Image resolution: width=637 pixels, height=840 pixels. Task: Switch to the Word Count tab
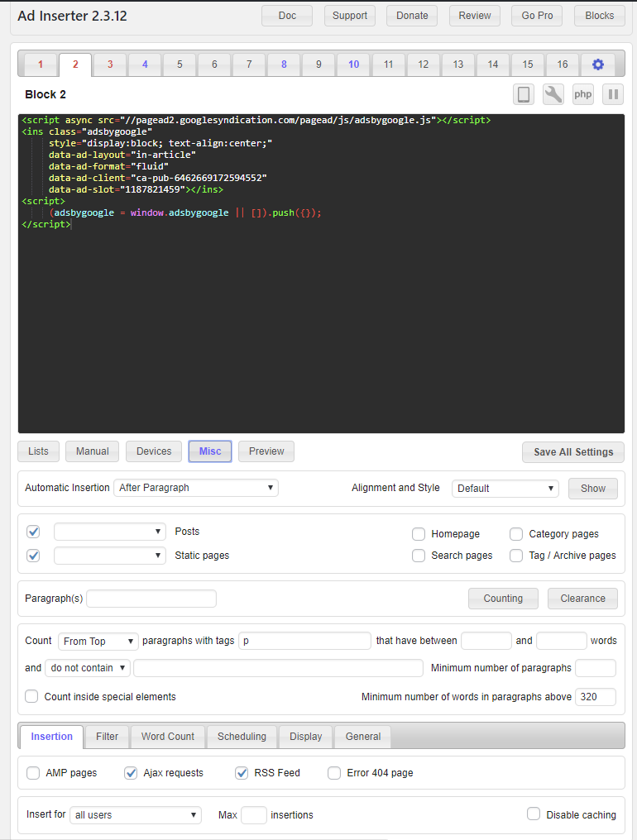point(168,737)
